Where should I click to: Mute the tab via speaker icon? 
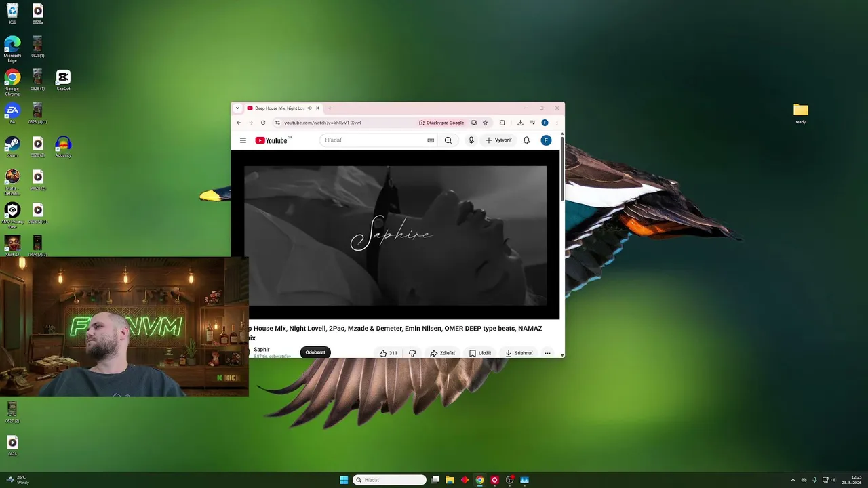pos(309,108)
